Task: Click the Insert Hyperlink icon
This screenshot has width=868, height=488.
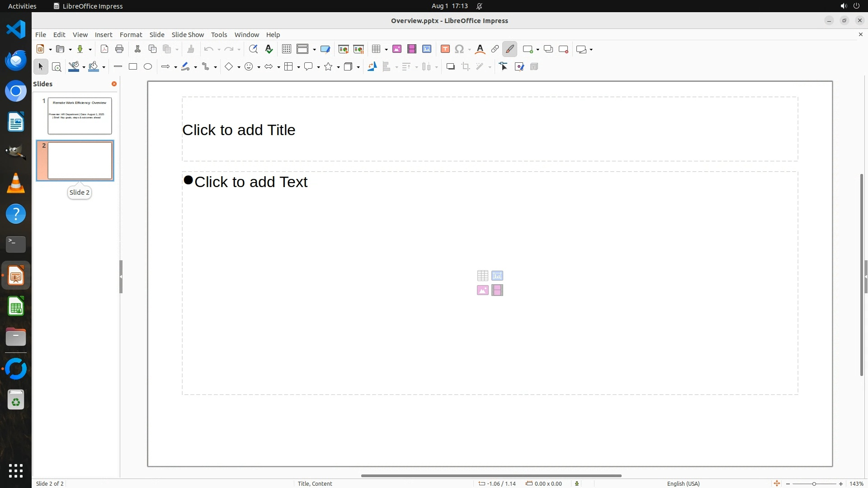Action: pyautogui.click(x=495, y=49)
